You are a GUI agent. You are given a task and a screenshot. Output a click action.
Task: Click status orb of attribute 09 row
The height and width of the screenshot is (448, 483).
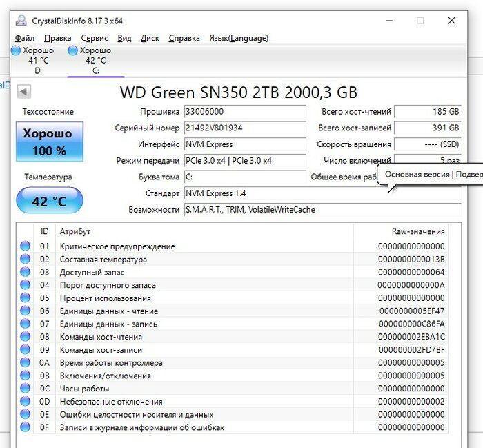coord(26,349)
